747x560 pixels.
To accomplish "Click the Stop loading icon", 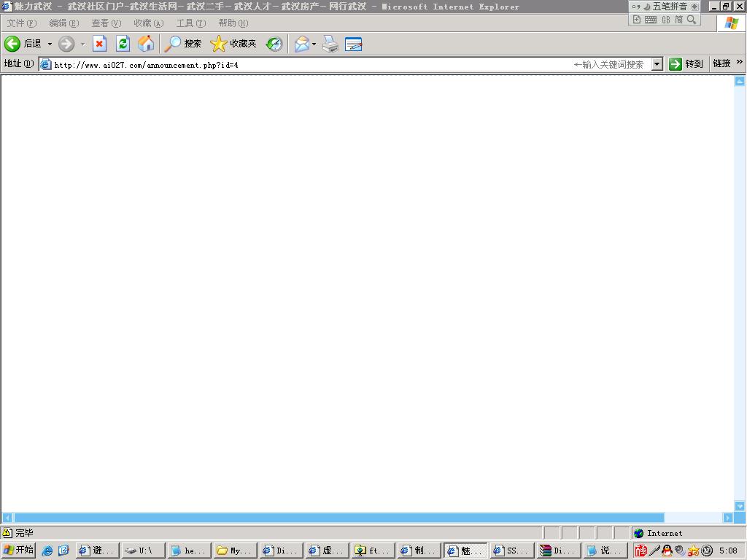I will [x=99, y=44].
